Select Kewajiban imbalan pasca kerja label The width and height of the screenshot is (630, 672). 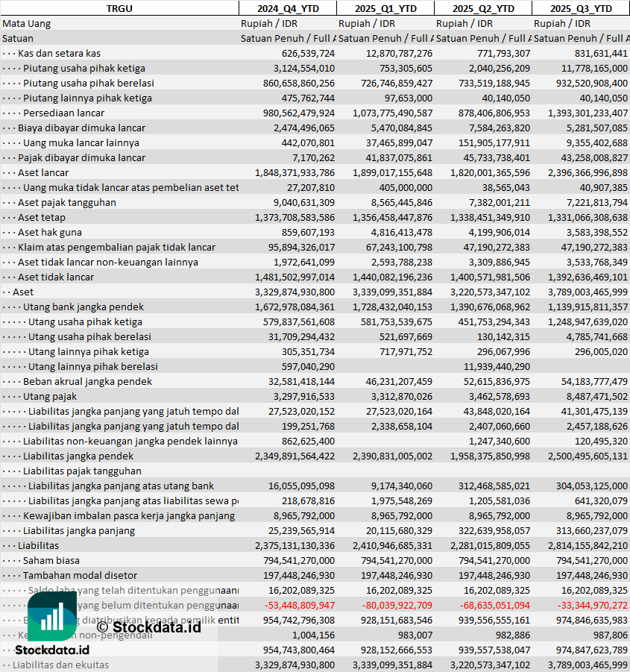129,516
